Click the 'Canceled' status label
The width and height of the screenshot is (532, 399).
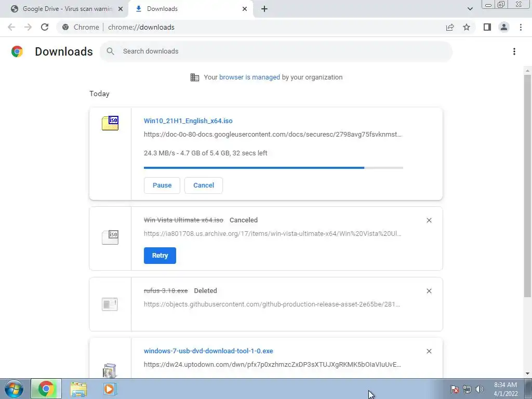[x=244, y=220]
